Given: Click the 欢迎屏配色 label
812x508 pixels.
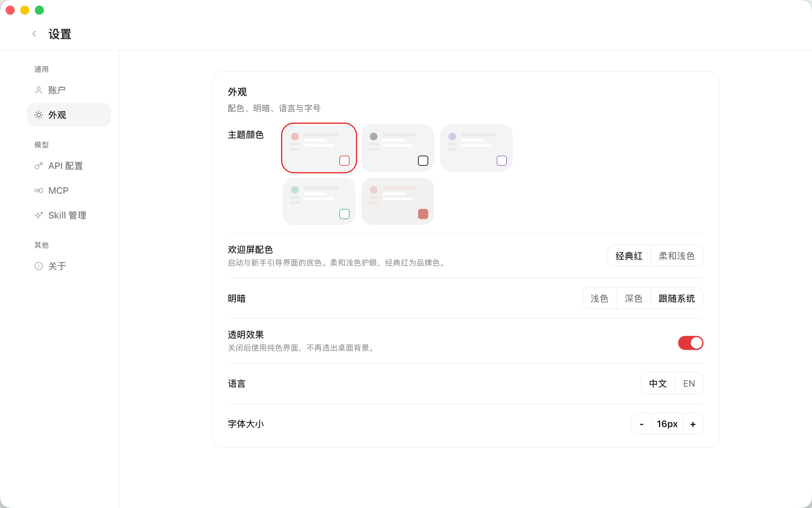Looking at the screenshot, I should (x=250, y=250).
